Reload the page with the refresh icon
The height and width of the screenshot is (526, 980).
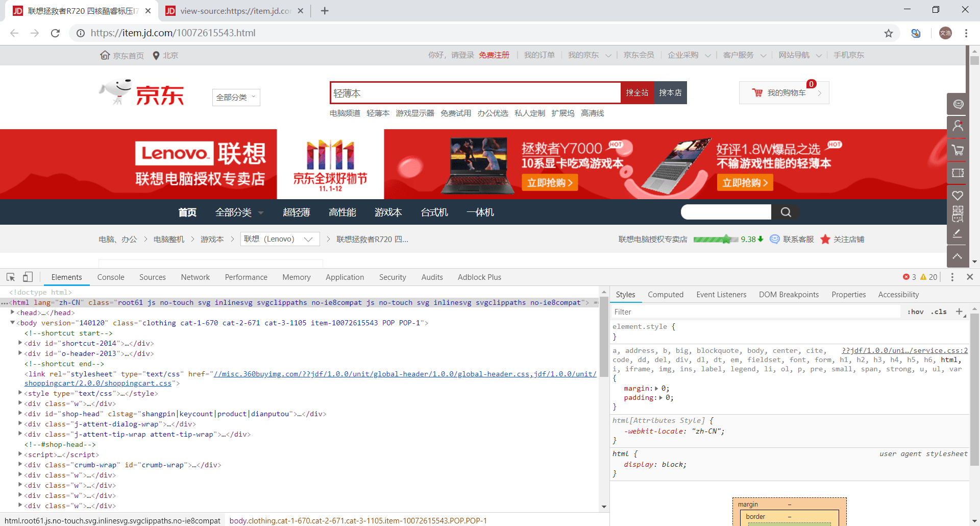(x=55, y=33)
